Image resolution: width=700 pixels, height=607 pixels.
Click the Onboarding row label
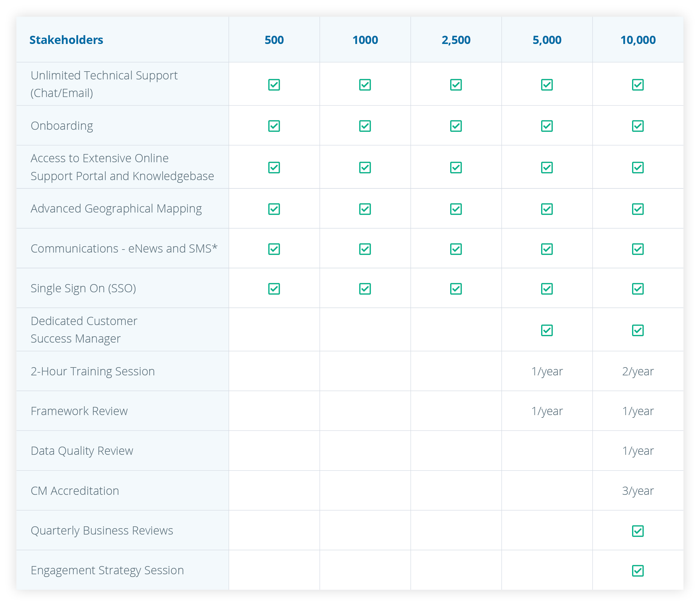click(x=62, y=126)
